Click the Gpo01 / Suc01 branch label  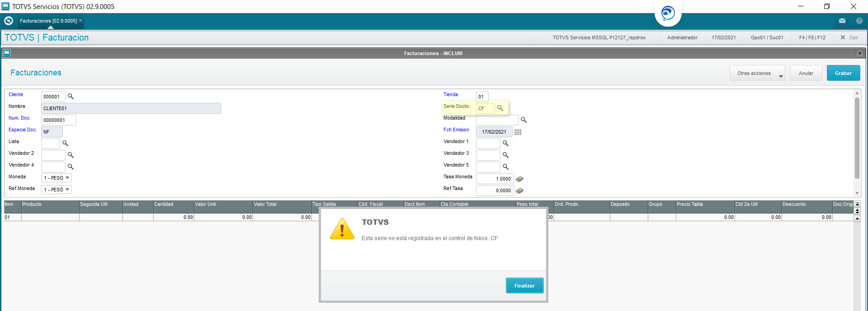point(767,37)
